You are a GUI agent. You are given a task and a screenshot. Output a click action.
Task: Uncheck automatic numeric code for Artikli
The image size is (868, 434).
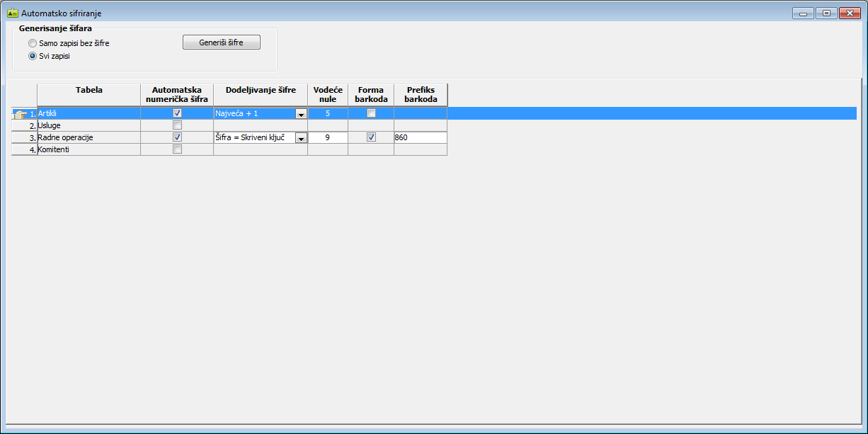[177, 113]
